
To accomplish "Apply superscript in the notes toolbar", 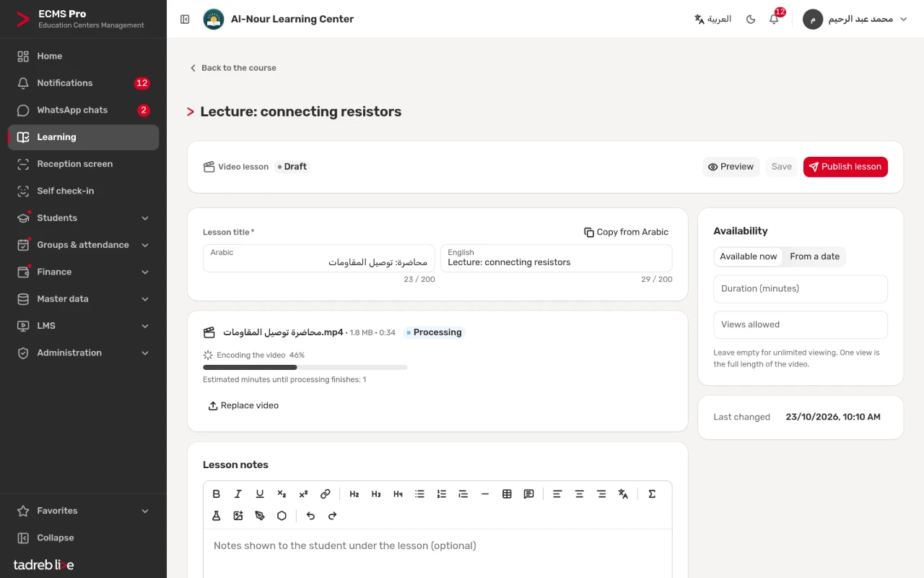I will pos(303,494).
